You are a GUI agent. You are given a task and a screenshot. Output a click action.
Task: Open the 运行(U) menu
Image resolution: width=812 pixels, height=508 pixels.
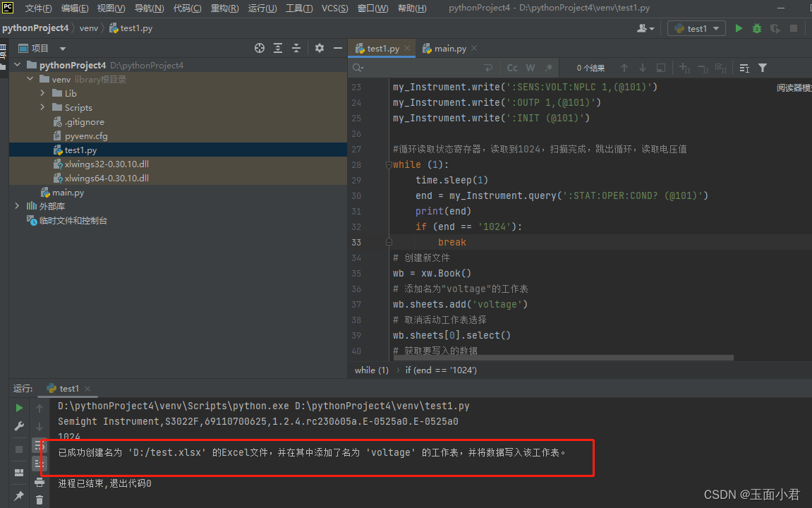[x=262, y=8]
